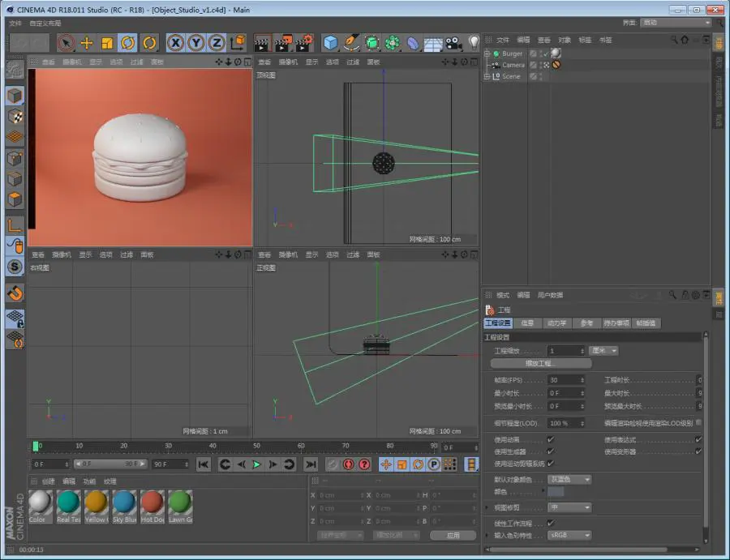The height and width of the screenshot is (560, 730).
Task: Open the attribute manager 模式 menu
Action: [x=503, y=295]
